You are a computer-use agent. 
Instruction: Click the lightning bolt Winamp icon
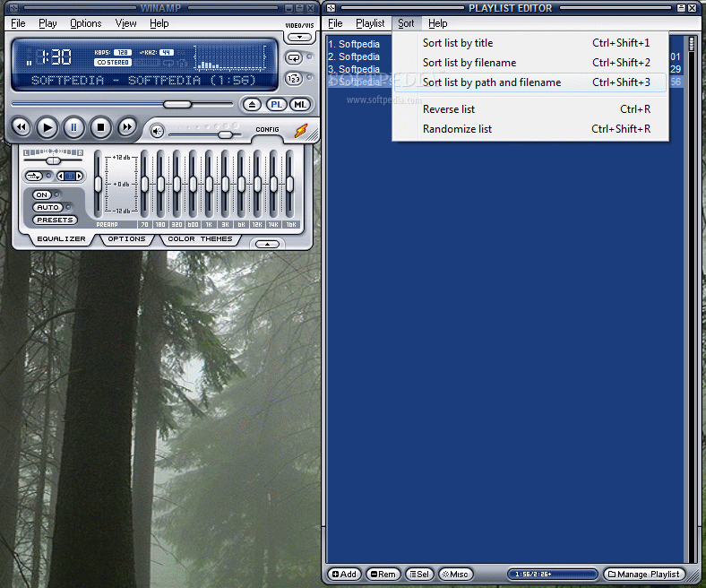point(301,131)
